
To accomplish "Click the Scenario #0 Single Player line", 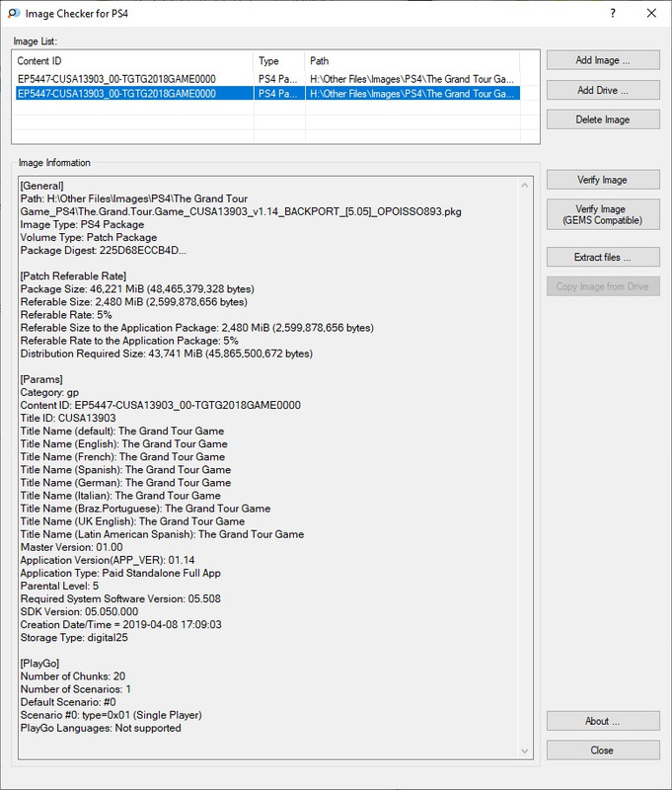I will pyautogui.click(x=112, y=715).
